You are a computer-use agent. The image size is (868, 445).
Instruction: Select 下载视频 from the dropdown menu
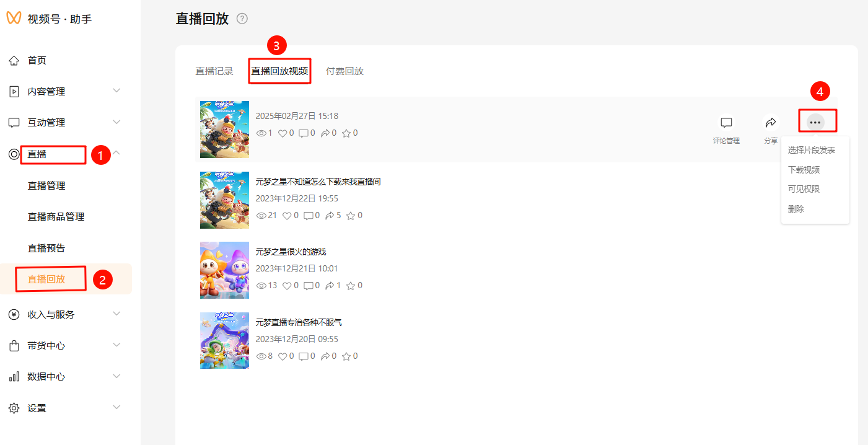point(804,170)
